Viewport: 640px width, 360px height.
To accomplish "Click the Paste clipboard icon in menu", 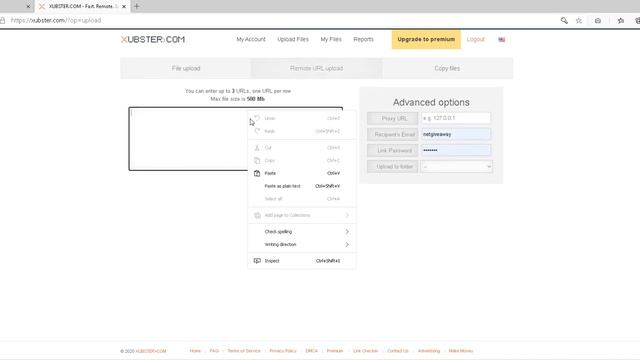I will [x=257, y=173].
